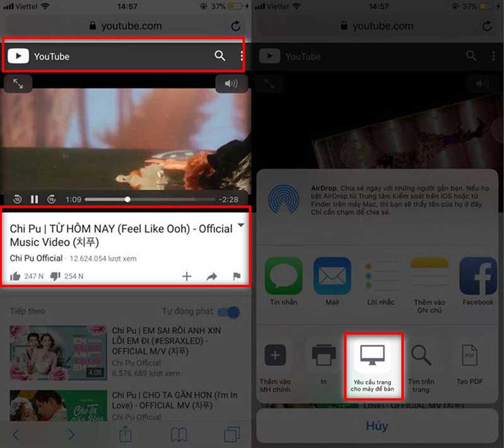Tap the elapsed time 1:09 label

[73, 199]
